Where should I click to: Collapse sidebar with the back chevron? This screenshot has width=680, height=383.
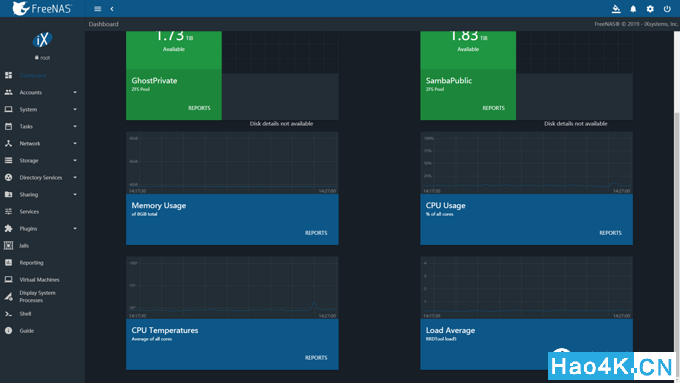click(x=112, y=9)
